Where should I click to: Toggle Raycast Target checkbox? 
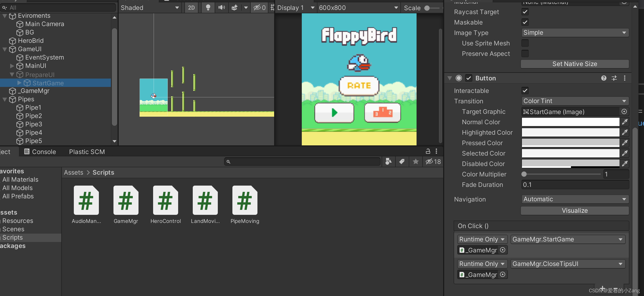point(525,12)
